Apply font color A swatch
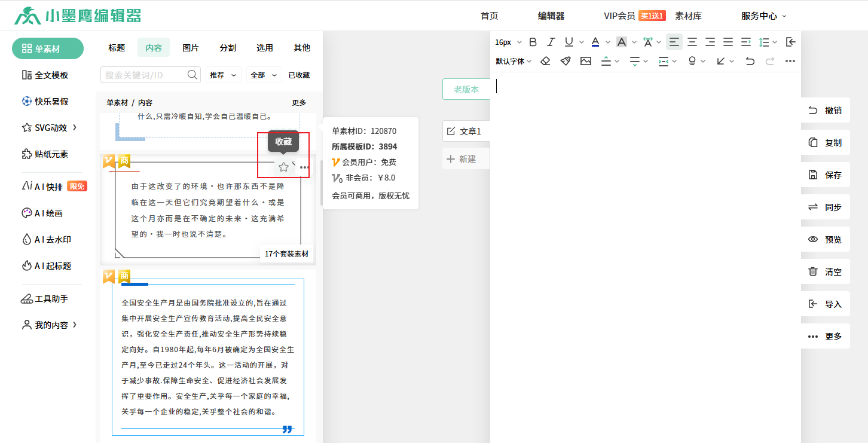The height and width of the screenshot is (443, 868). pyautogui.click(x=595, y=42)
